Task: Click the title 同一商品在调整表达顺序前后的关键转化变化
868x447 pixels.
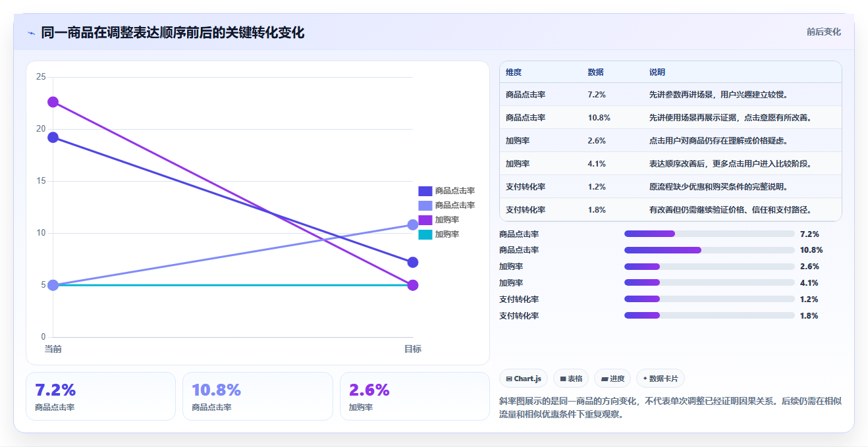Action: 173,33
